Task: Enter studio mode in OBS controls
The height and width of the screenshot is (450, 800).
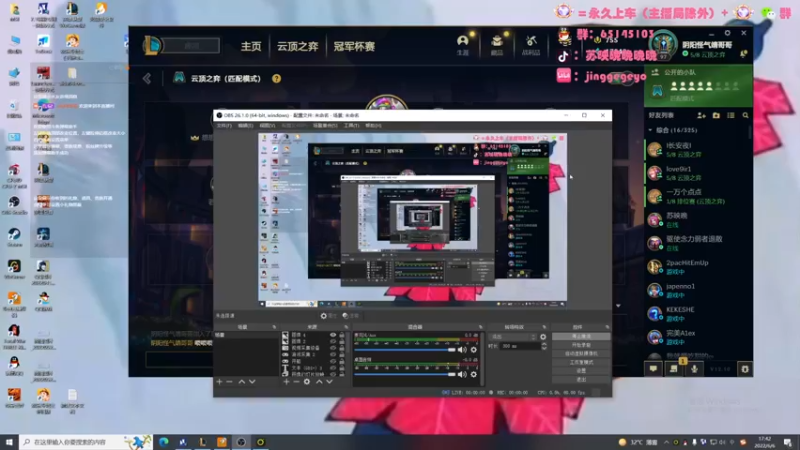Action: [x=581, y=362]
